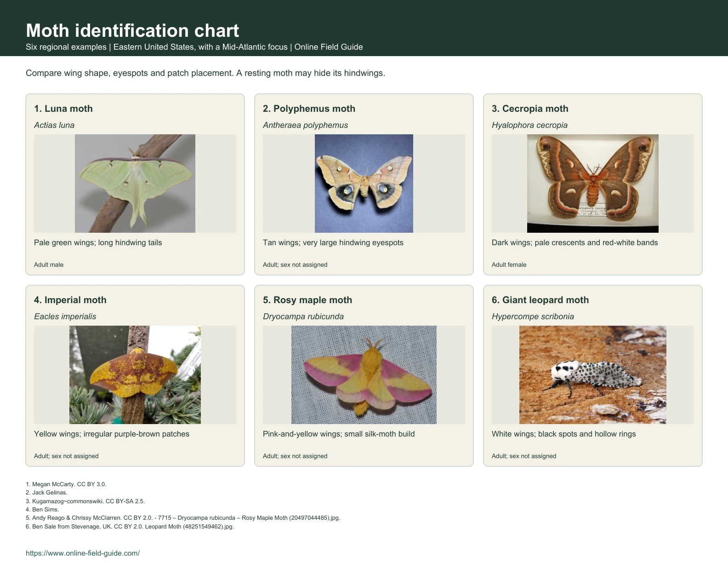
Task: Click the scientific name 'Eacles imperialis'
Action: coord(65,316)
